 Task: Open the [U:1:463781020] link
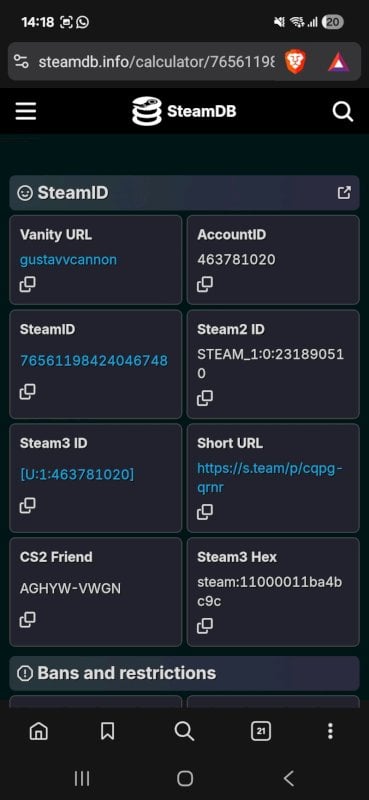pyautogui.click(x=77, y=474)
